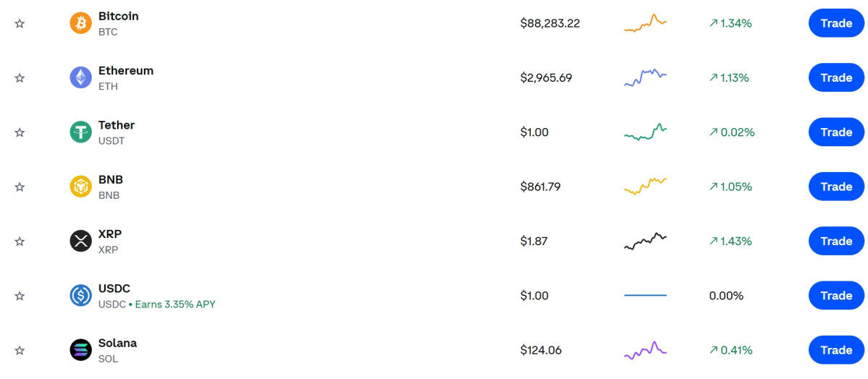Screen dimensions: 868x379
Task: Click USDC Earns 3.35% APY label
Action: (175, 305)
